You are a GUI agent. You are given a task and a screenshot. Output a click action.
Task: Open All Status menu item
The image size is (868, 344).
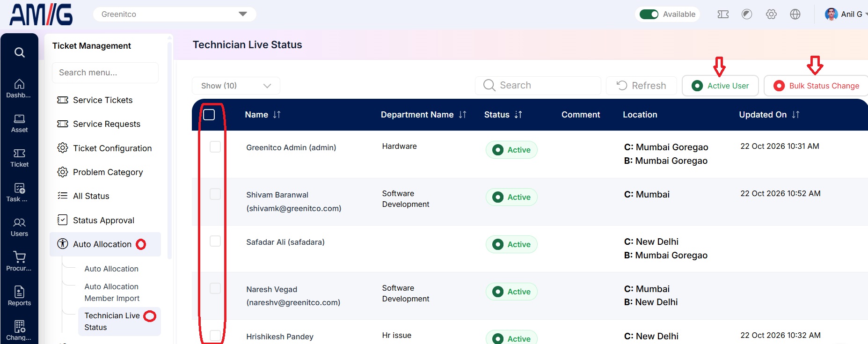91,196
